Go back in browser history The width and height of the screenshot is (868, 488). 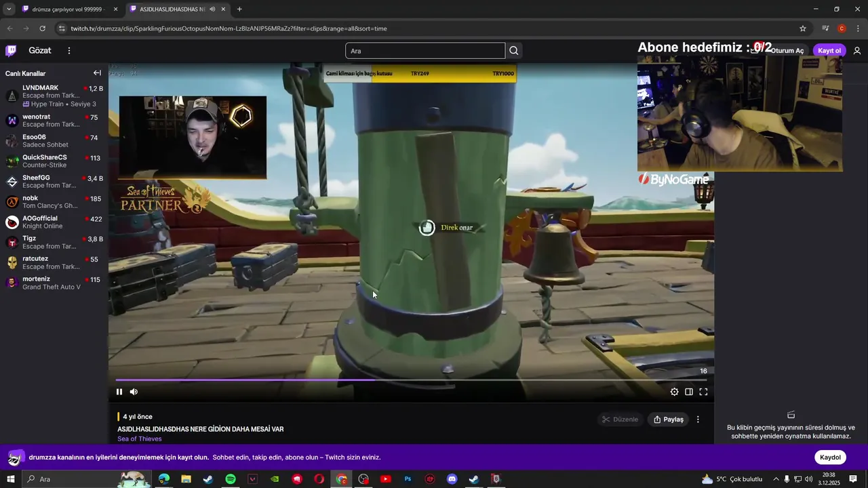coord(9,28)
